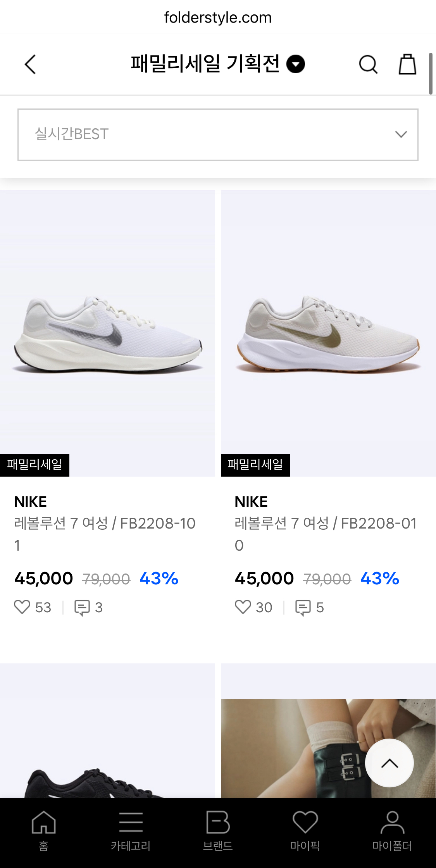Like the FB2208-010 shoe via heart icon
The image size is (436, 868).
(243, 607)
